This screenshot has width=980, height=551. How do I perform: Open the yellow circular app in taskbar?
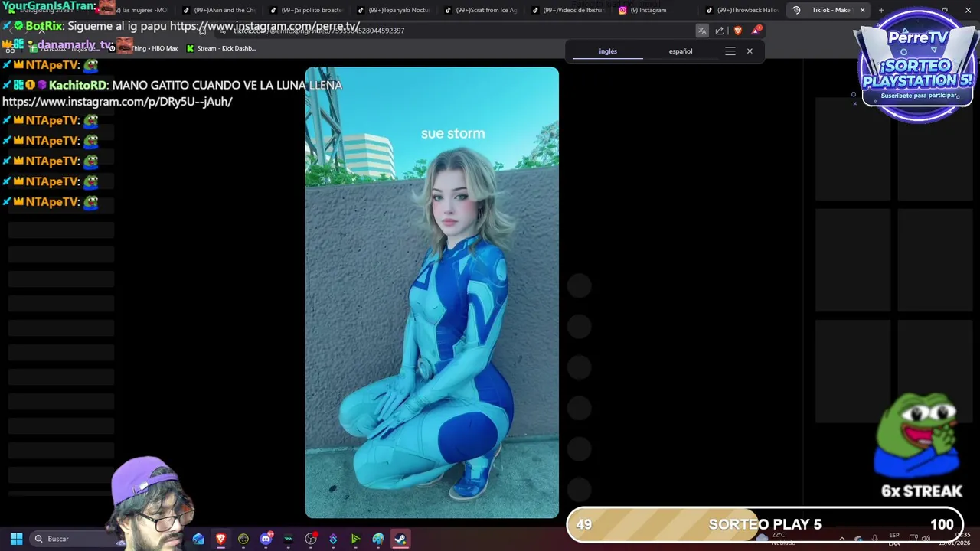point(243,539)
